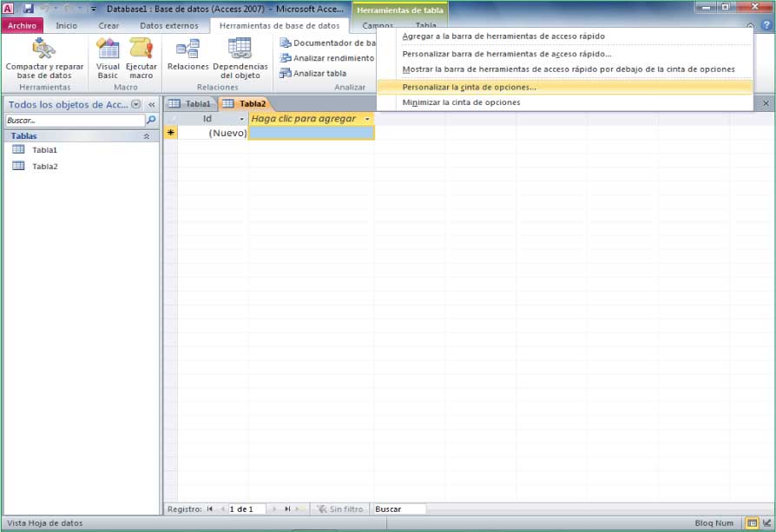Open the Customize Quick Access Toolbar dropdown
Image resolution: width=776 pixels, height=532 pixels.
pos(94,9)
